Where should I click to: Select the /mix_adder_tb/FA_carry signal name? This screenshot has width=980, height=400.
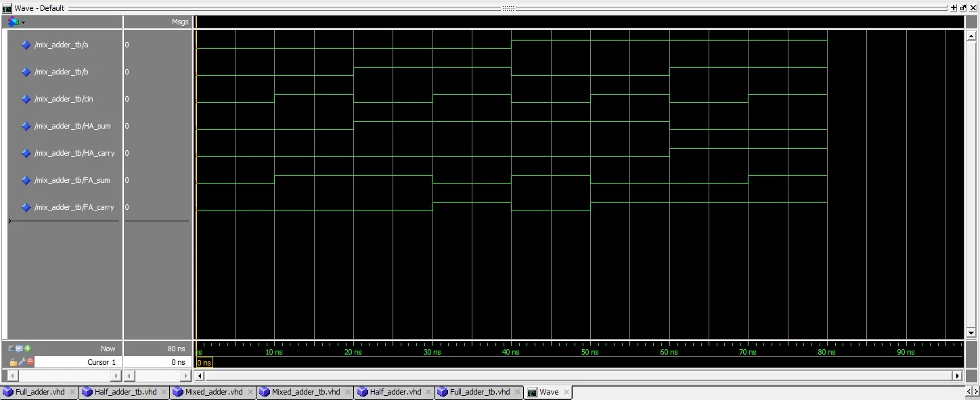[x=74, y=207]
